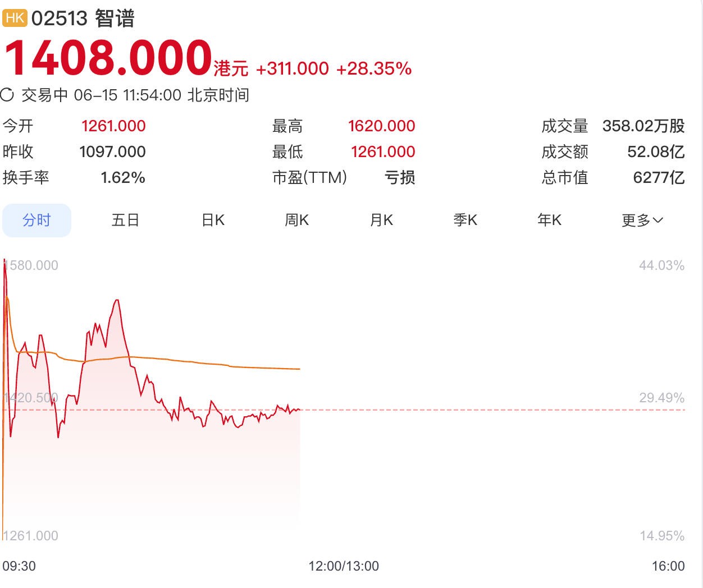Click the 市盈(TTM) label
The width and height of the screenshot is (703, 588).
click(309, 177)
